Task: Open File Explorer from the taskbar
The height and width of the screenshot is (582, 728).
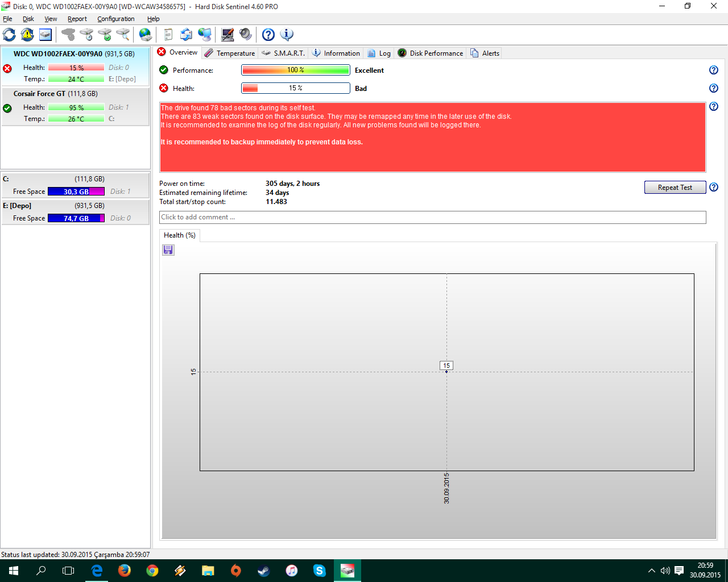Action: tap(208, 571)
